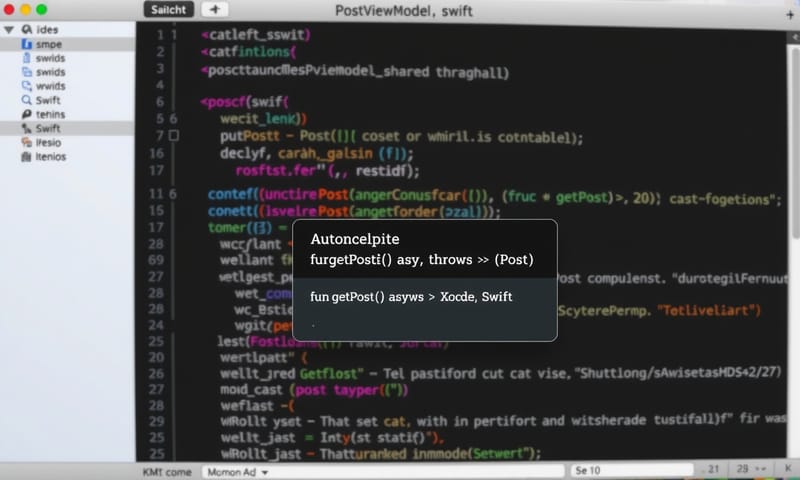Open the 29 stepper in status bar

tap(751, 469)
